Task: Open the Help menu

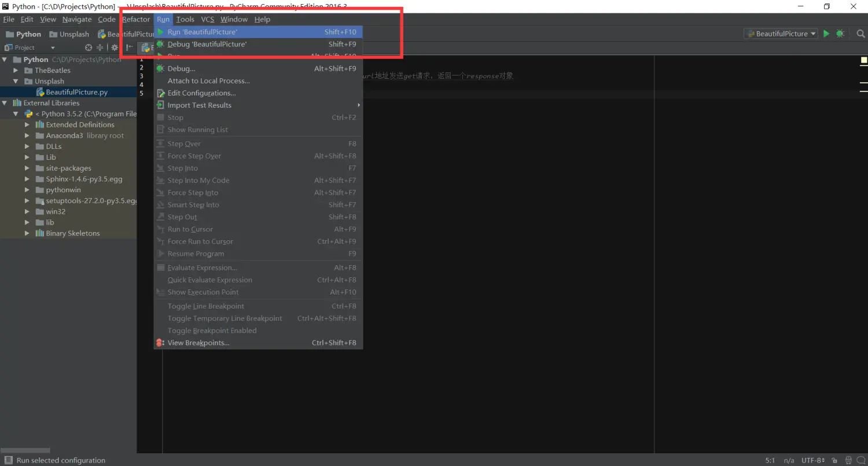Action: click(262, 19)
